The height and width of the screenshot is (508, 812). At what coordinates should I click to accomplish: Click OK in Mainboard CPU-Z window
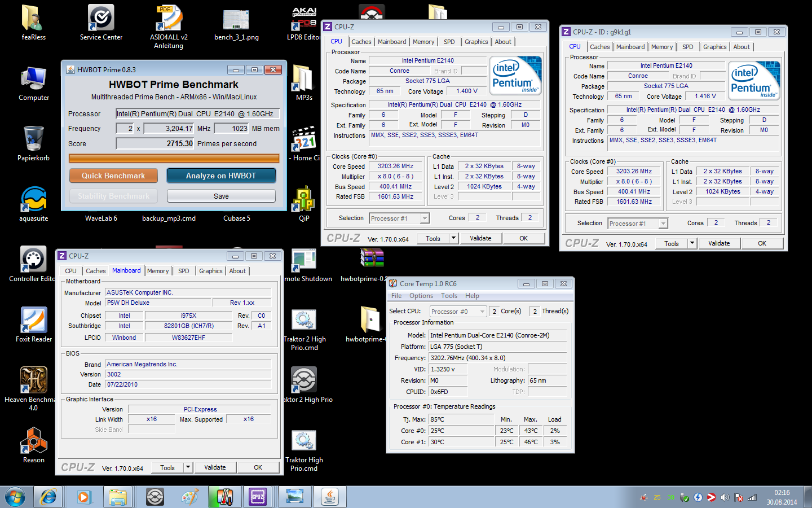point(258,467)
